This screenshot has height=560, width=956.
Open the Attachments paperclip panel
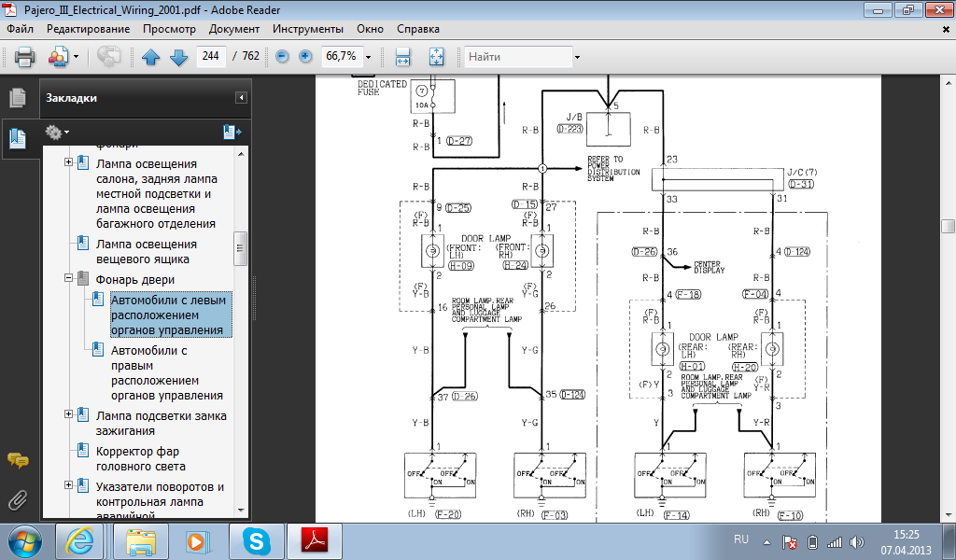[17, 499]
